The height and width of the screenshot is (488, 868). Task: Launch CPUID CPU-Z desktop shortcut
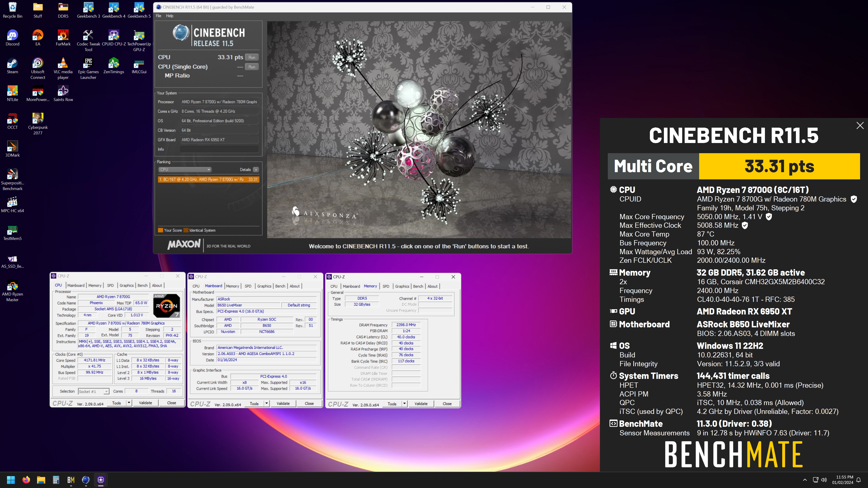pos(113,38)
